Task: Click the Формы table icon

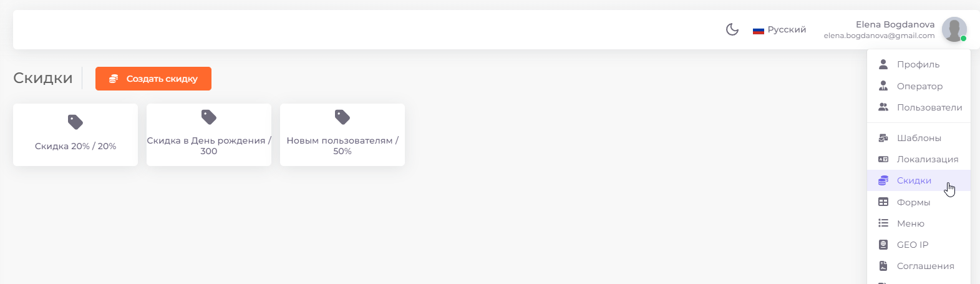Action: coord(883,202)
